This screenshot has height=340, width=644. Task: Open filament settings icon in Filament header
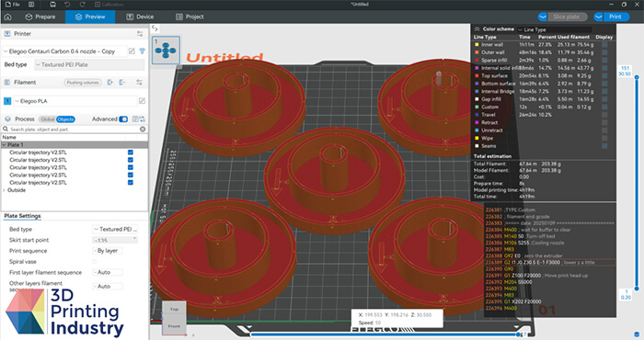tap(139, 83)
